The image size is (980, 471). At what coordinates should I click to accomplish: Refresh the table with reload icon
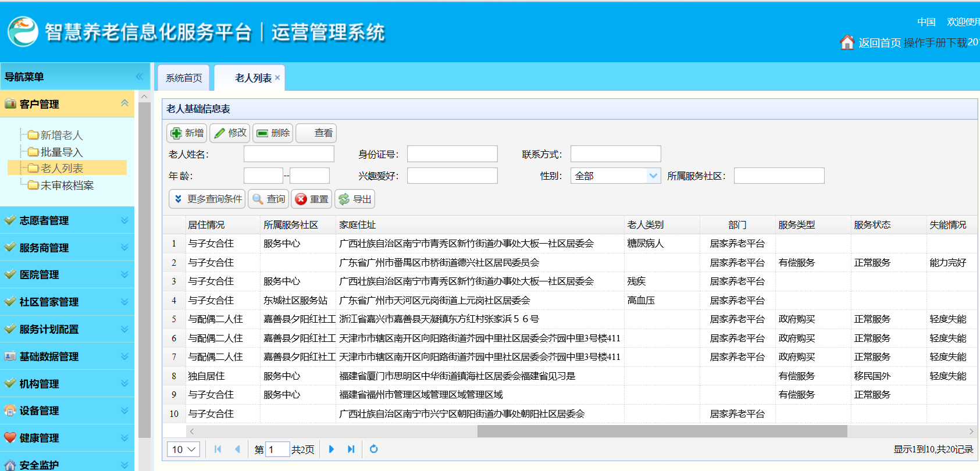pos(373,449)
